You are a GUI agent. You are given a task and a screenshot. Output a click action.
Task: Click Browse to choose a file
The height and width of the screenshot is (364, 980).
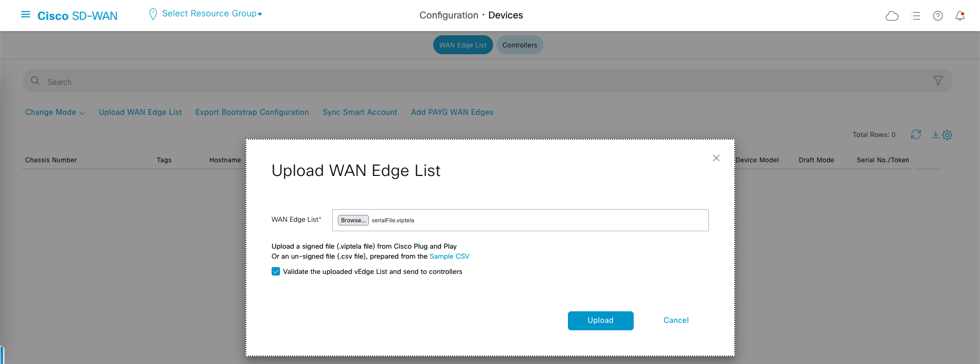coord(353,220)
